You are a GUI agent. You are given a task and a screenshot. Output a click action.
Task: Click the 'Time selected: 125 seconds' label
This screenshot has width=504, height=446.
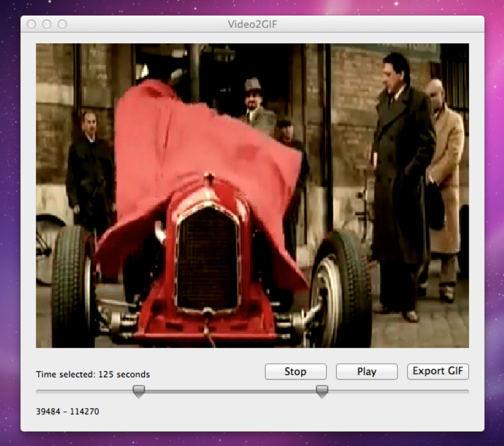click(x=92, y=374)
